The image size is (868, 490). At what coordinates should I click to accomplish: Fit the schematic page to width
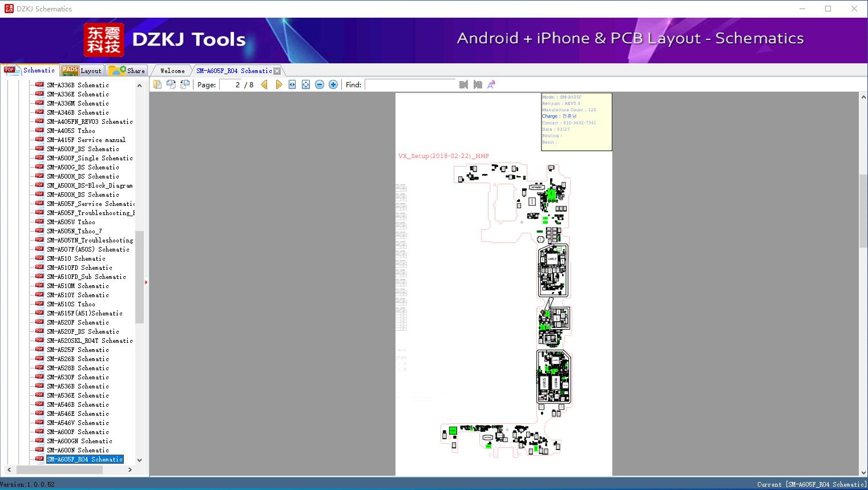[292, 84]
